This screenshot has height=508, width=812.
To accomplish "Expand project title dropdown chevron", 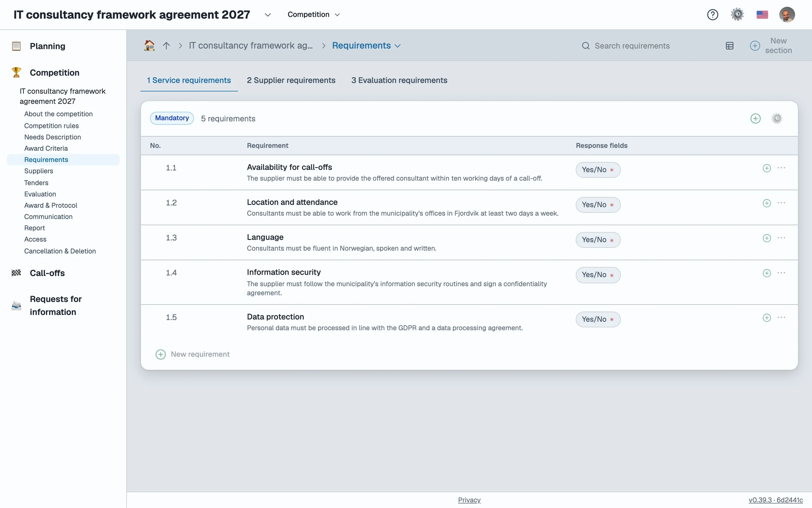I will click(x=267, y=15).
